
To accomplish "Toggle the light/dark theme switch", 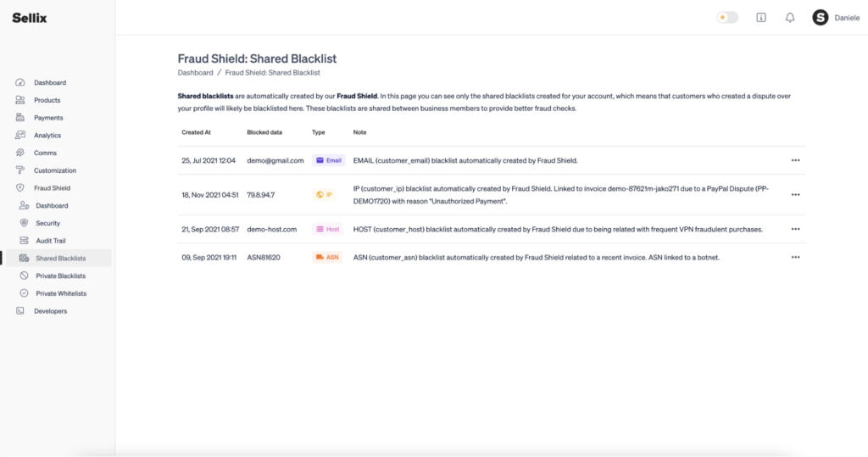I will pyautogui.click(x=726, y=17).
